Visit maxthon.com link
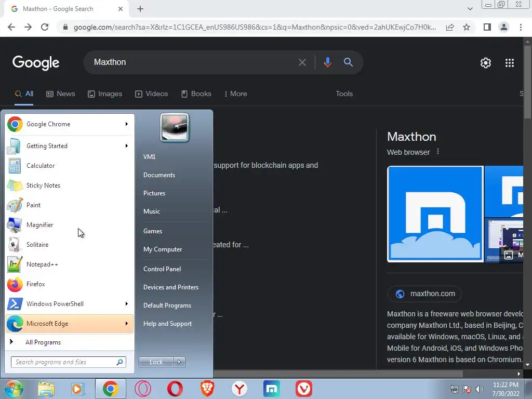The image size is (532, 399). click(x=424, y=294)
